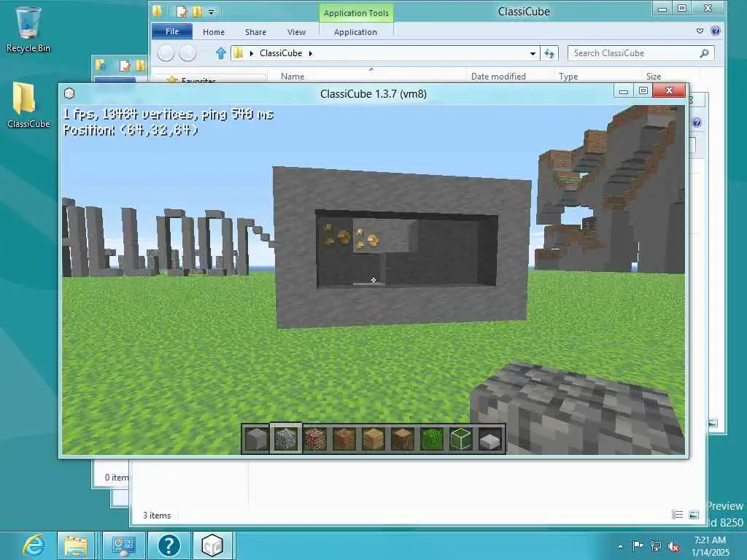Open File Explorer from taskbar
Screen dimensions: 747x560
[76, 545]
